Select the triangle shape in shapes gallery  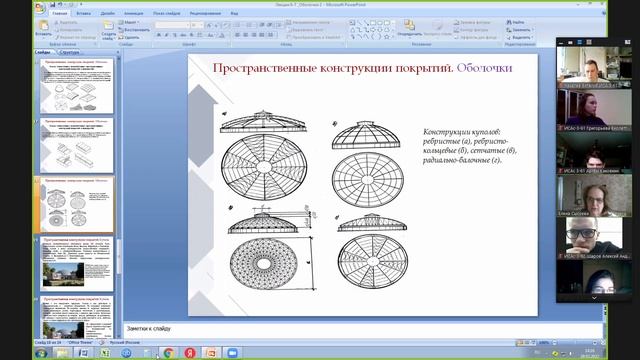pos(352,30)
